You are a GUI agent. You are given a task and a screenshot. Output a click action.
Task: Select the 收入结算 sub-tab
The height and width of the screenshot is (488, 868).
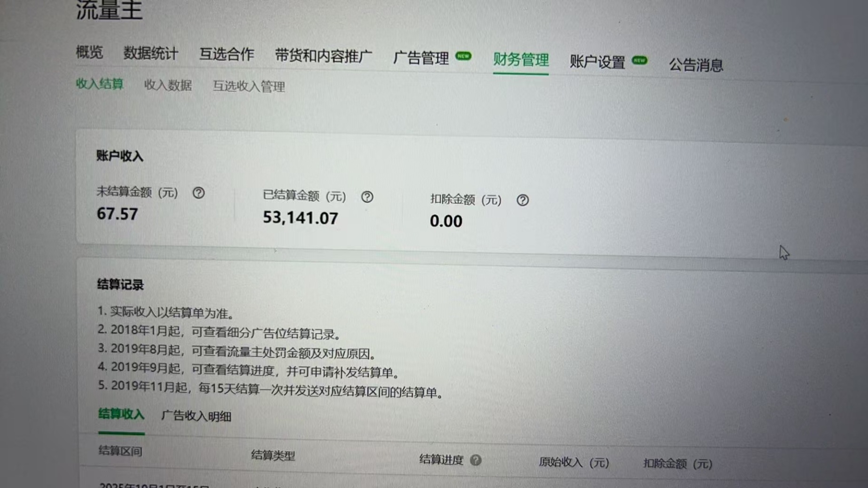100,84
